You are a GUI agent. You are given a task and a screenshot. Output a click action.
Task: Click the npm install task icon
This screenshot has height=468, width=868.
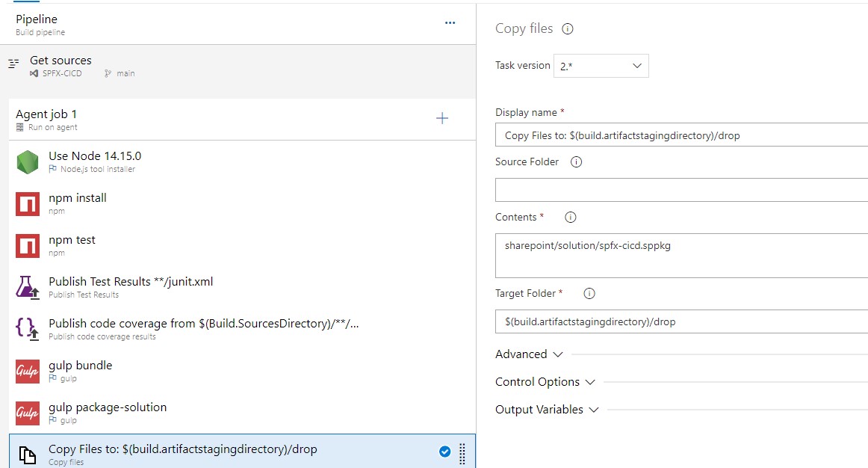coord(28,204)
